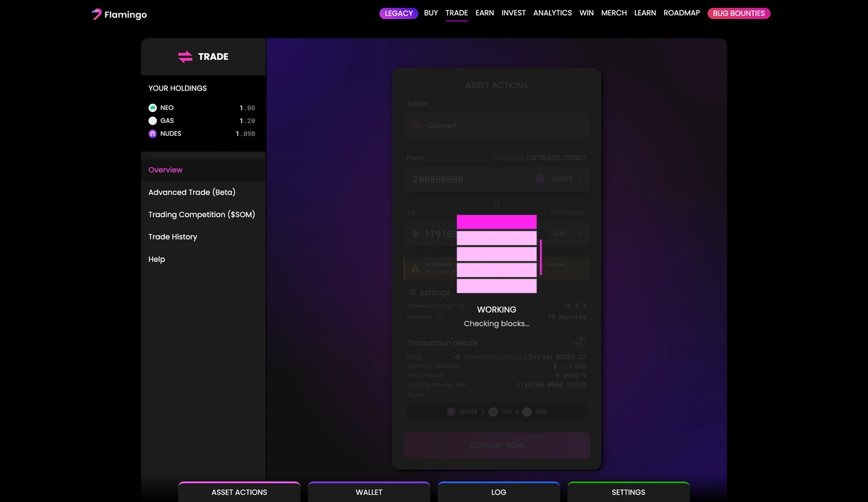Open Advanced Trade (Beta) in the sidebar
The width and height of the screenshot is (868, 502).
click(x=192, y=192)
